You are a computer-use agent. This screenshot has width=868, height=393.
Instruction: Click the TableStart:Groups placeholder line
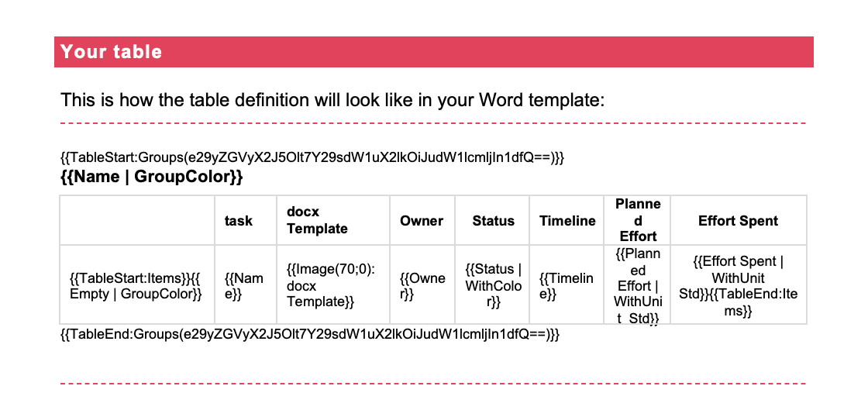click(x=312, y=158)
